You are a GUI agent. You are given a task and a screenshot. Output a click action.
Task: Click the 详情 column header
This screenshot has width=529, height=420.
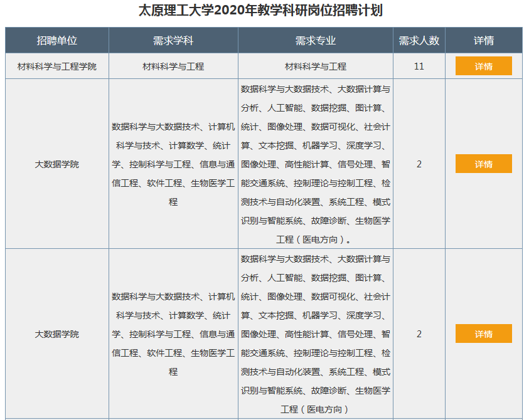pyautogui.click(x=484, y=41)
